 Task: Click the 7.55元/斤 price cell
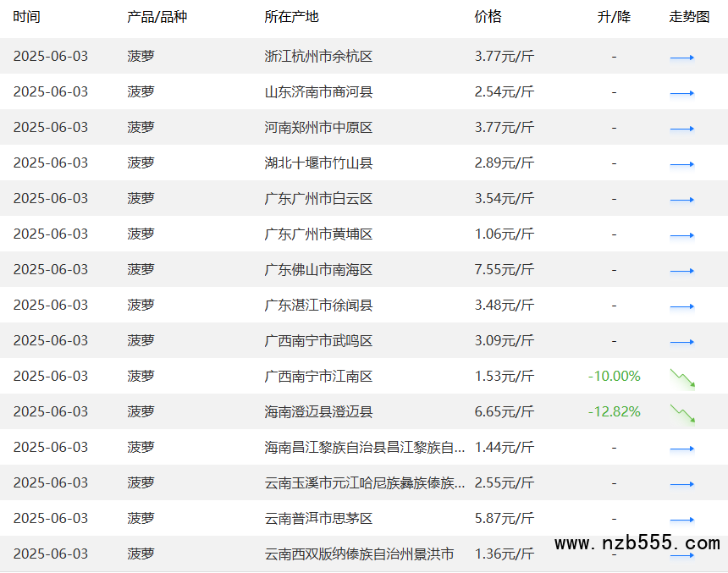pos(505,270)
